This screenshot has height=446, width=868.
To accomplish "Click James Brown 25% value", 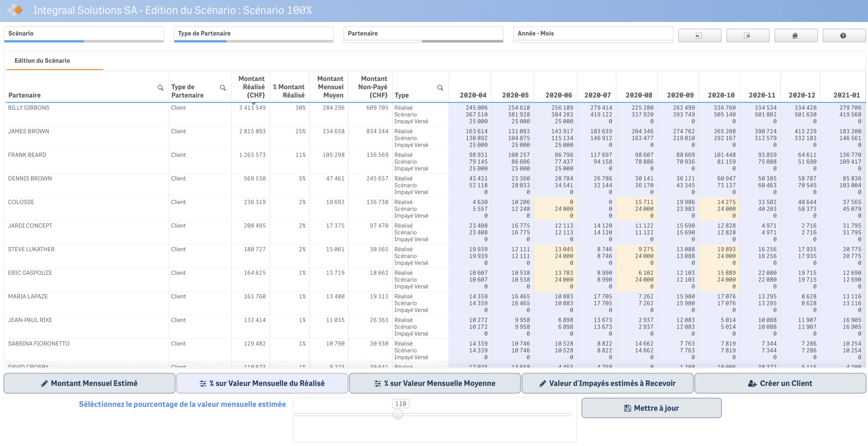I will [x=300, y=131].
